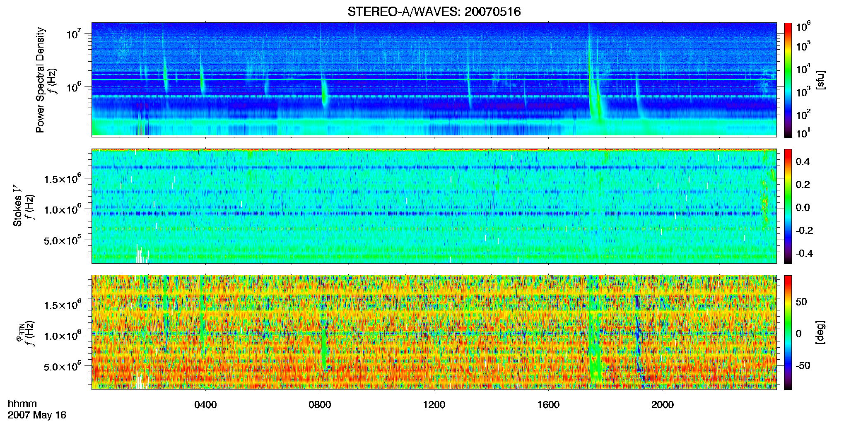Click the 2007 May 16 date label
Viewport: 868px width, 447px height.
(x=37, y=415)
